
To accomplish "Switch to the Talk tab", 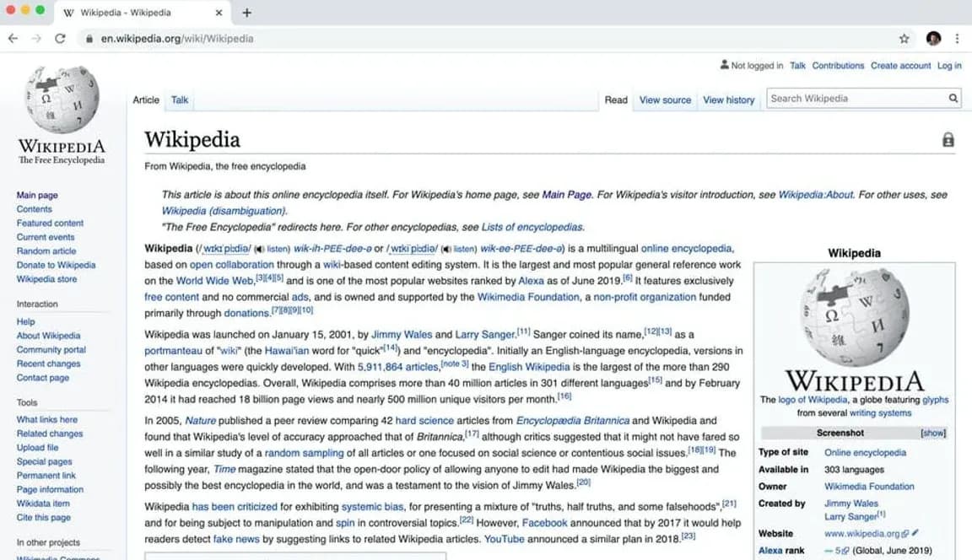I will click(179, 100).
